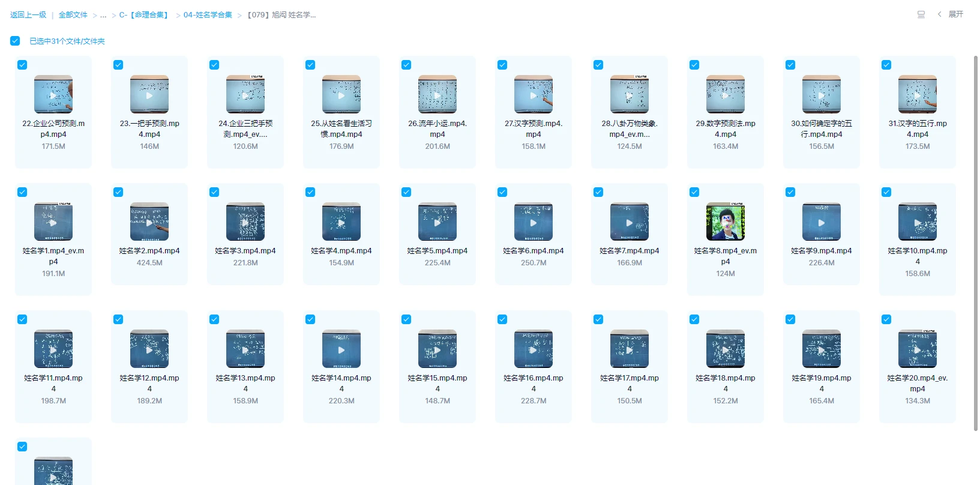This screenshot has width=980, height=485.
Task: Go back via 返回上一级 link
Action: point(28,15)
